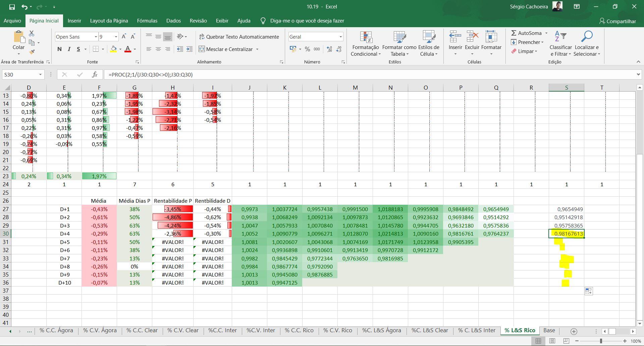Open Classificar e Filtrar
The width and height of the screenshot is (644, 346).
pos(560,44)
